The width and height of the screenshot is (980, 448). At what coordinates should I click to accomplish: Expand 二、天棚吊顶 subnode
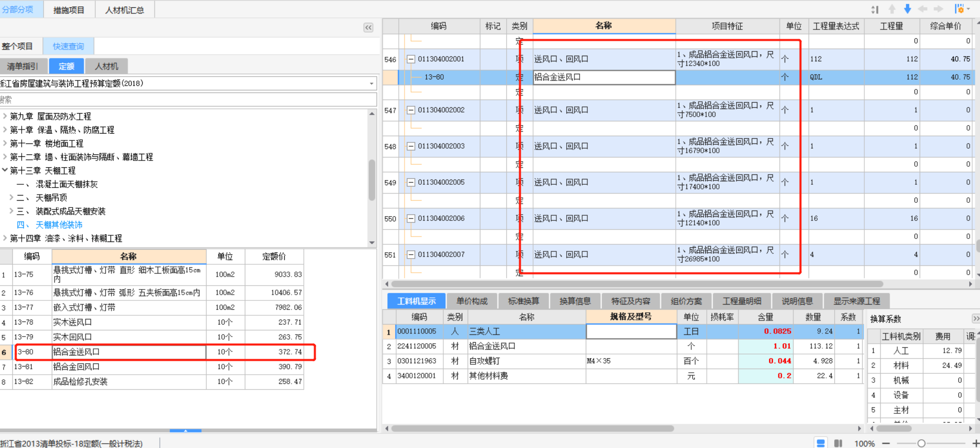(x=11, y=197)
